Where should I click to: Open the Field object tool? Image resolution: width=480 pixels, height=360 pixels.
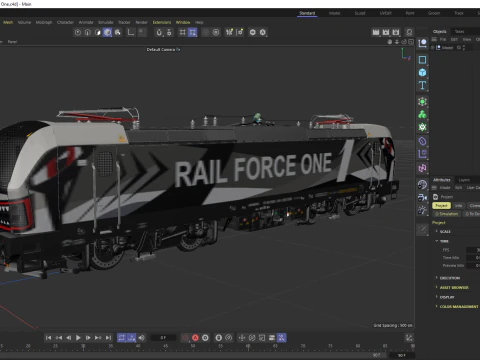point(422,154)
